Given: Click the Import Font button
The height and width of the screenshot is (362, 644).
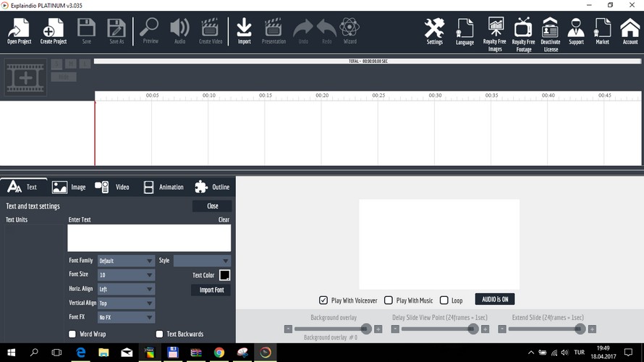Looking at the screenshot, I should click(211, 290).
